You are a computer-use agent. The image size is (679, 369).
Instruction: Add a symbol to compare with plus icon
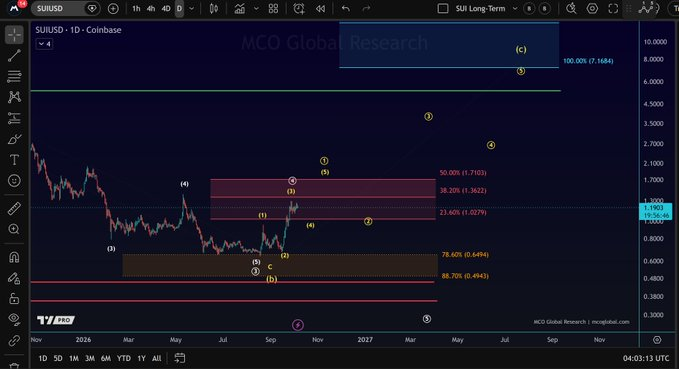pyautogui.click(x=113, y=9)
